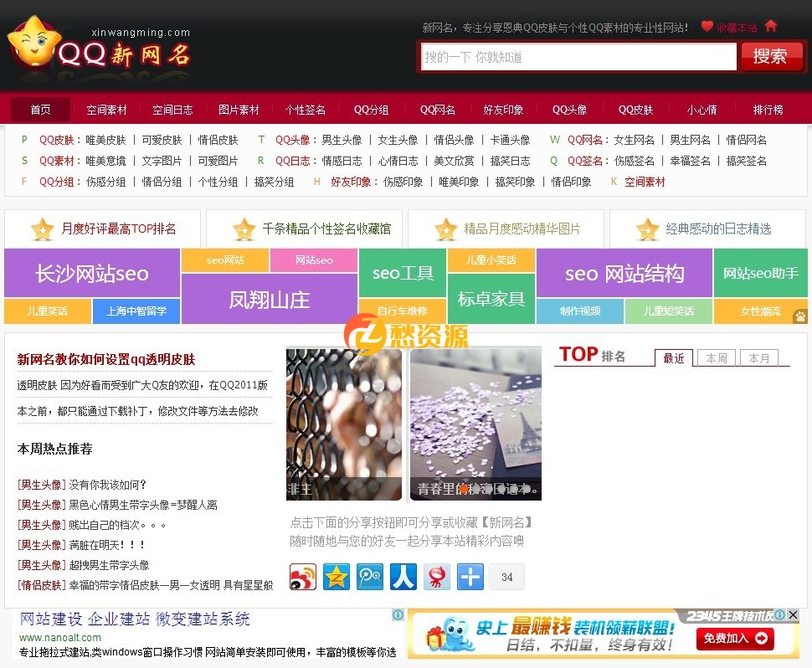This screenshot has width=812, height=668.
Task: Share to Qzone via star icon
Action: [337, 577]
